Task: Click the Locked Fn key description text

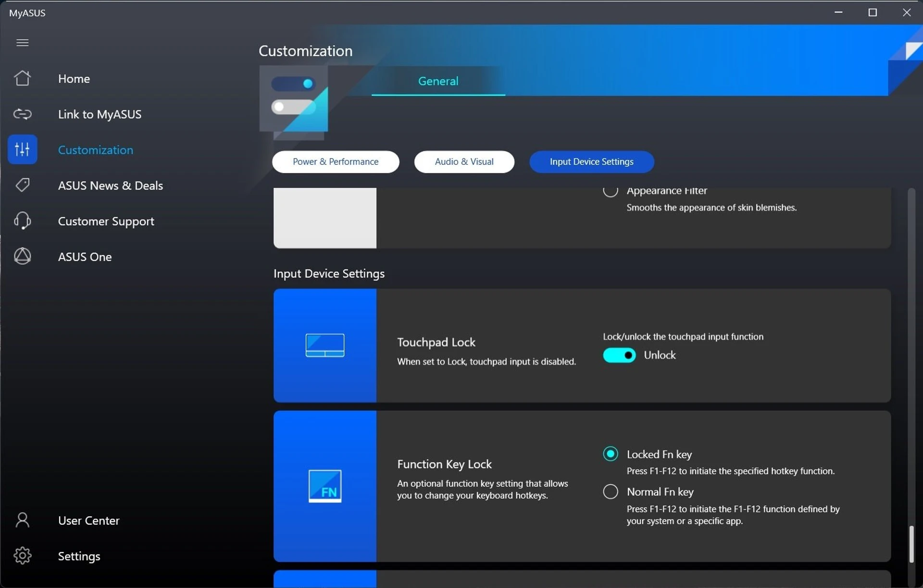Action: coord(731,471)
